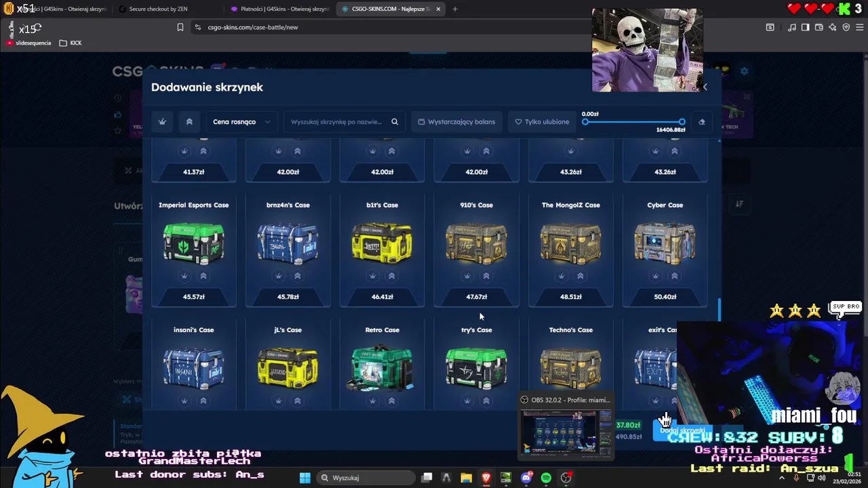Click double-chevron icon on try's Case
The image size is (868, 488).
[x=486, y=401]
